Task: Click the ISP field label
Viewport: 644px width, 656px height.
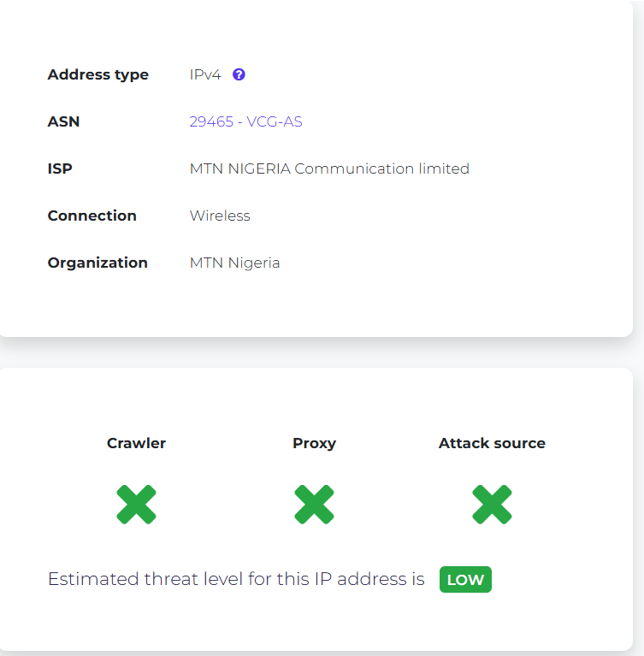Action: 60,168
